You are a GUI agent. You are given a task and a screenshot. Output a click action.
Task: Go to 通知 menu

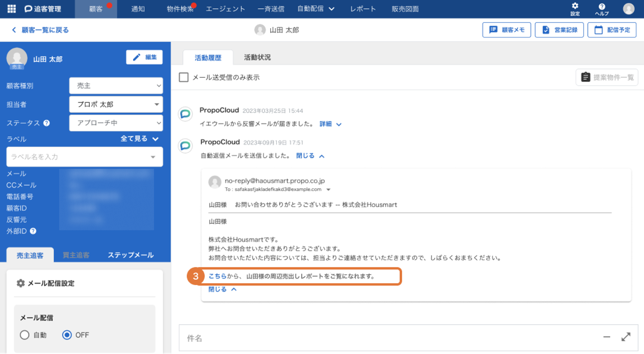tap(138, 9)
